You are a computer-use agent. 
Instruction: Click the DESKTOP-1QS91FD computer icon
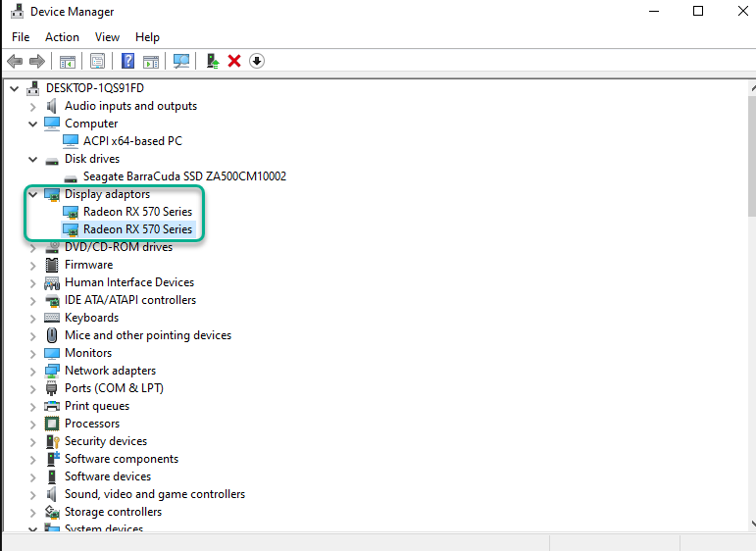(x=33, y=88)
